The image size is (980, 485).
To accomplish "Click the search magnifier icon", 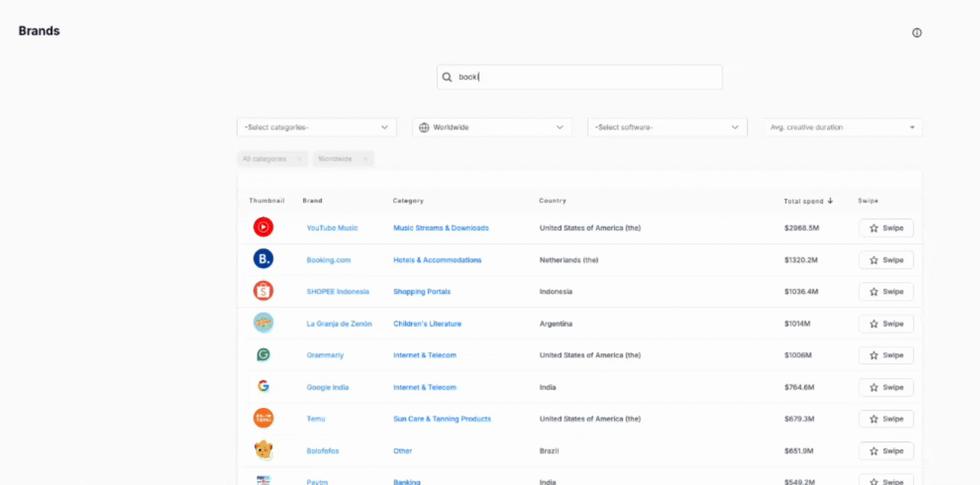I will (448, 77).
